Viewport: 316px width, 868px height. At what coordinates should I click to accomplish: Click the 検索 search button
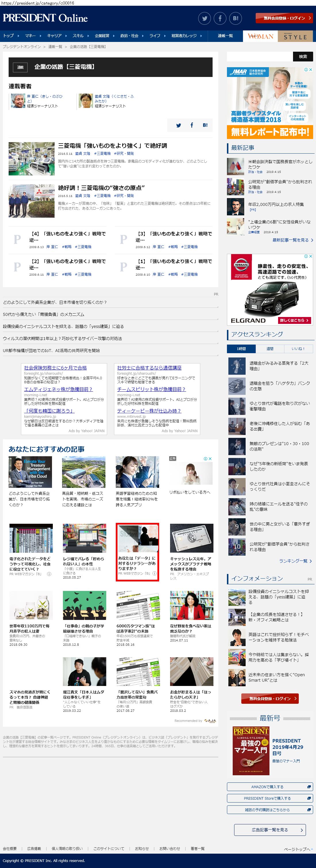303,57
